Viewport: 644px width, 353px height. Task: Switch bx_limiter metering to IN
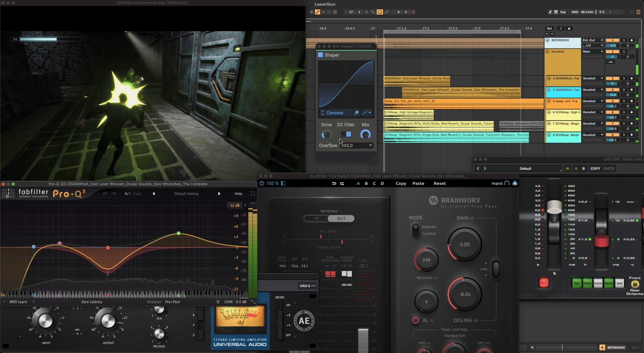pyautogui.click(x=317, y=218)
